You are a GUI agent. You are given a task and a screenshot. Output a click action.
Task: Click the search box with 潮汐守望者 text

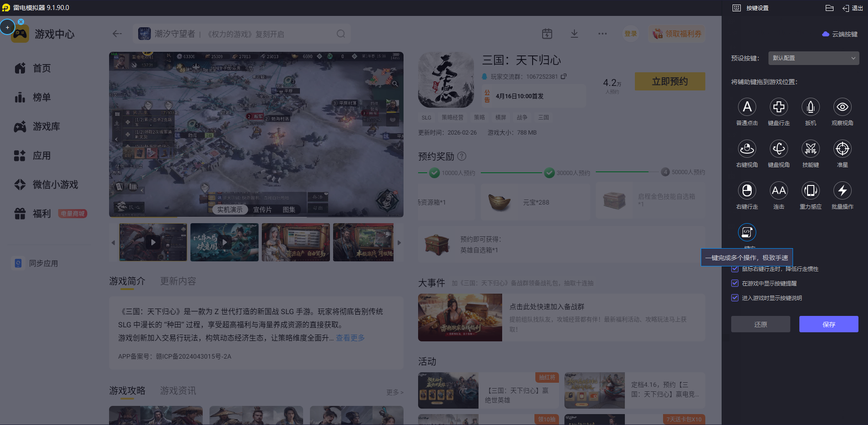(x=242, y=34)
